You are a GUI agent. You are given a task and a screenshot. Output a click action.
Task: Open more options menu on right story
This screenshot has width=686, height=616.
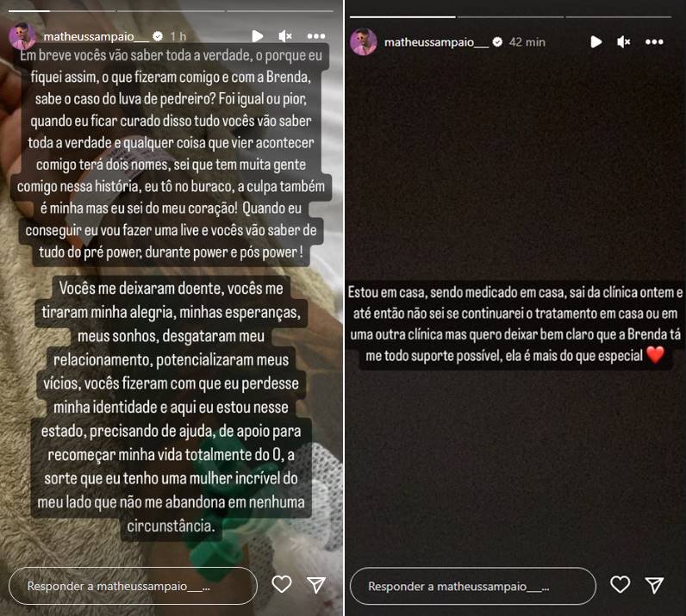click(x=654, y=42)
